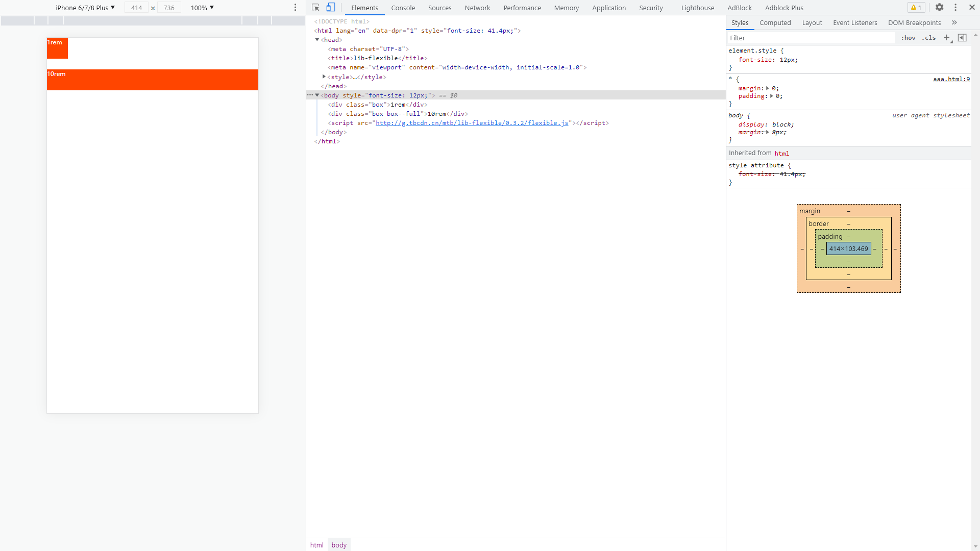The width and height of the screenshot is (980, 551).
Task: Add new style rule plus icon
Action: pos(946,38)
